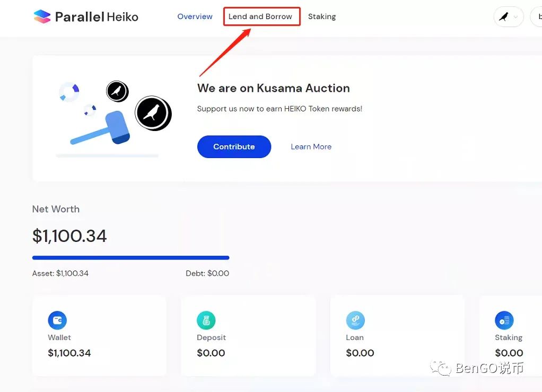
Task: Open the Wallet $1,100.34 card
Action: pos(99,335)
